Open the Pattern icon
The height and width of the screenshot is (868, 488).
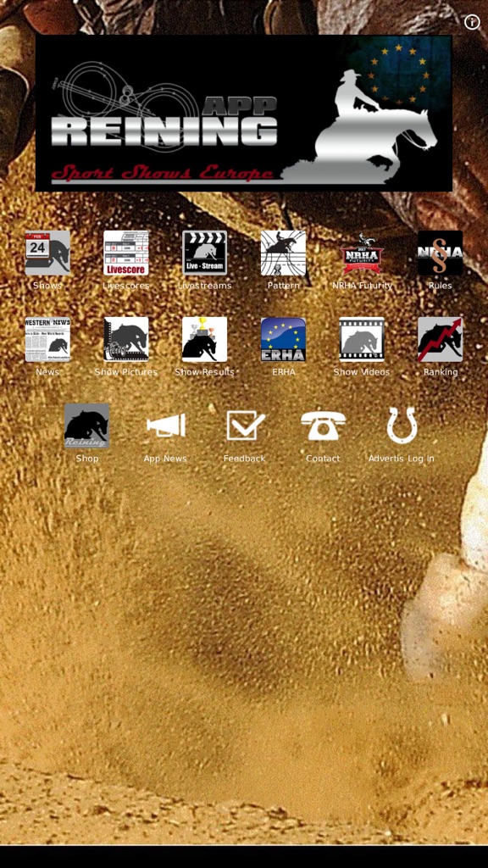(283, 253)
